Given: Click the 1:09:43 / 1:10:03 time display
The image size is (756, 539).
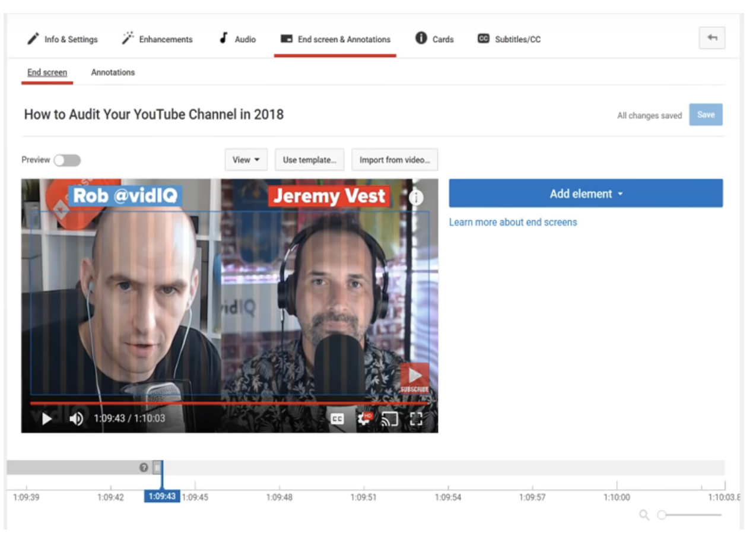Looking at the screenshot, I should [x=129, y=418].
